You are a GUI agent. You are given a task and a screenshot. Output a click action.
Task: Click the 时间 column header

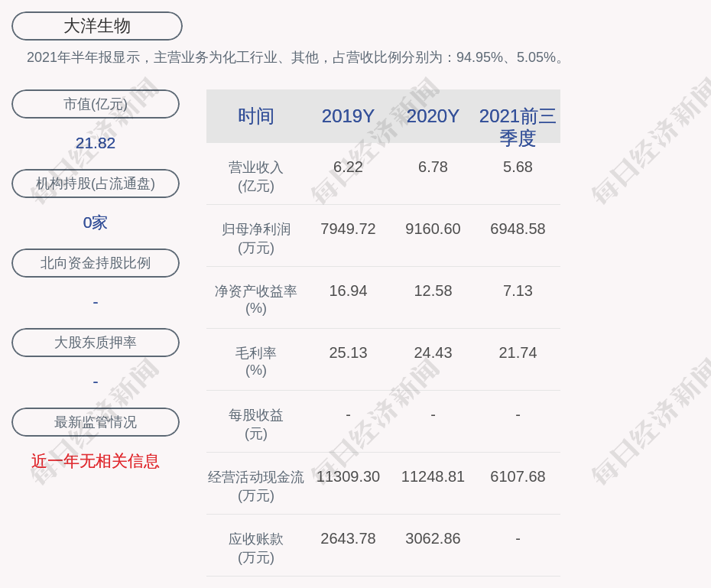click(x=256, y=116)
